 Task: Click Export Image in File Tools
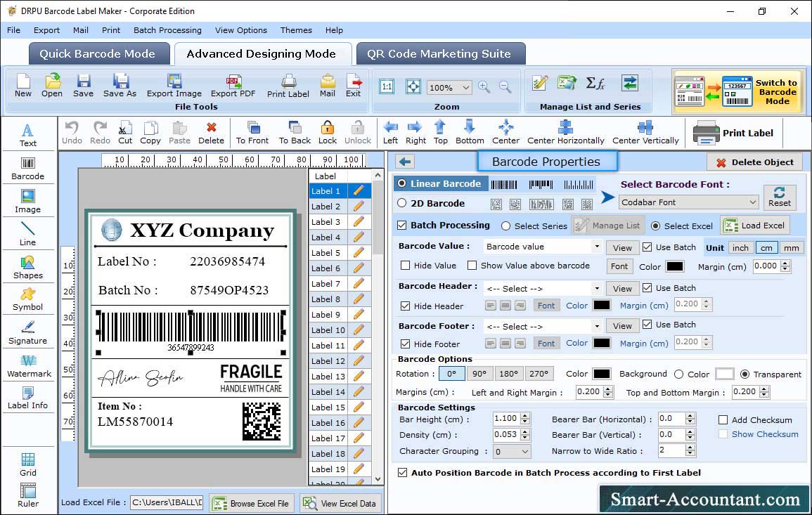174,86
